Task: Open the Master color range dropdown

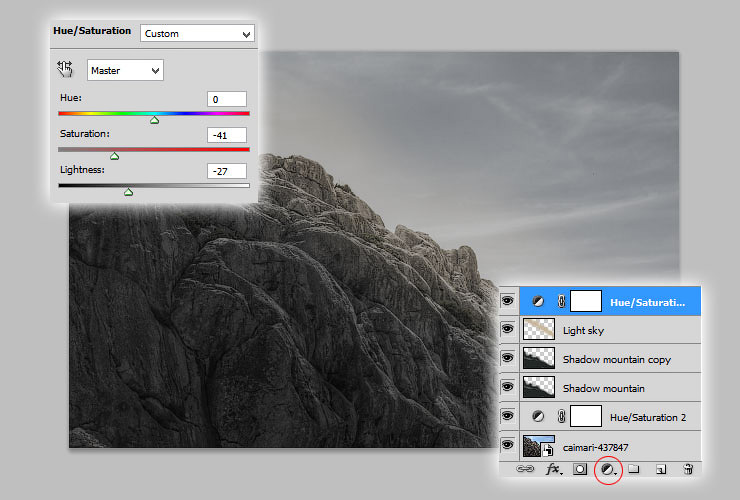Action: pos(125,70)
